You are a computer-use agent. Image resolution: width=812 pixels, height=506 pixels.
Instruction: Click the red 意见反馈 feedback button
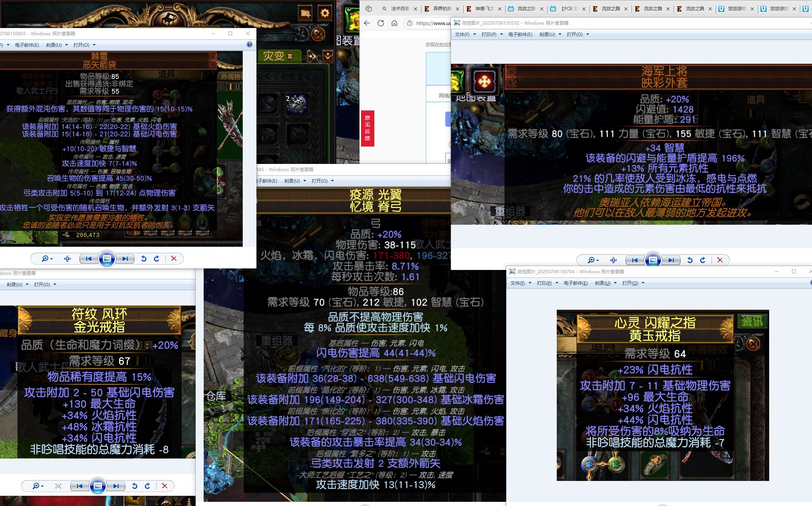(x=368, y=128)
